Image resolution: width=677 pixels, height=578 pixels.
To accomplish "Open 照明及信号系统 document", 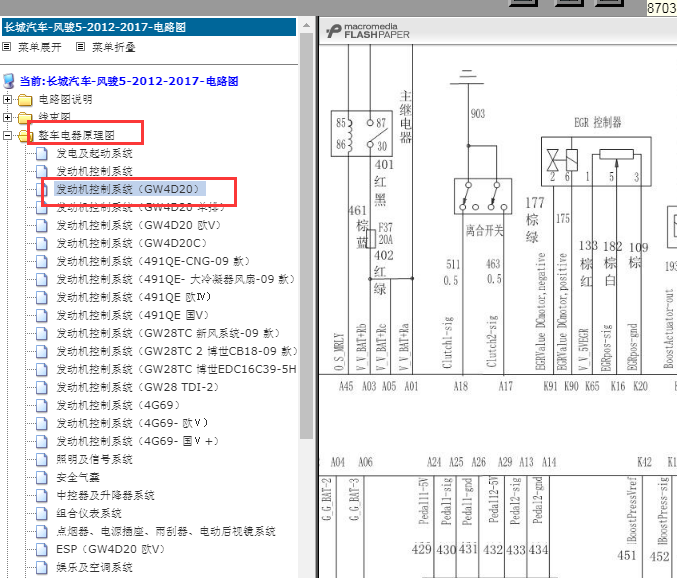I will coord(94,459).
